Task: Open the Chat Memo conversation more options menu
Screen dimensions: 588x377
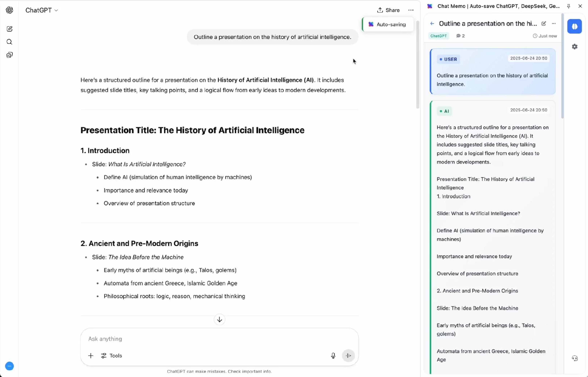Action: click(554, 23)
